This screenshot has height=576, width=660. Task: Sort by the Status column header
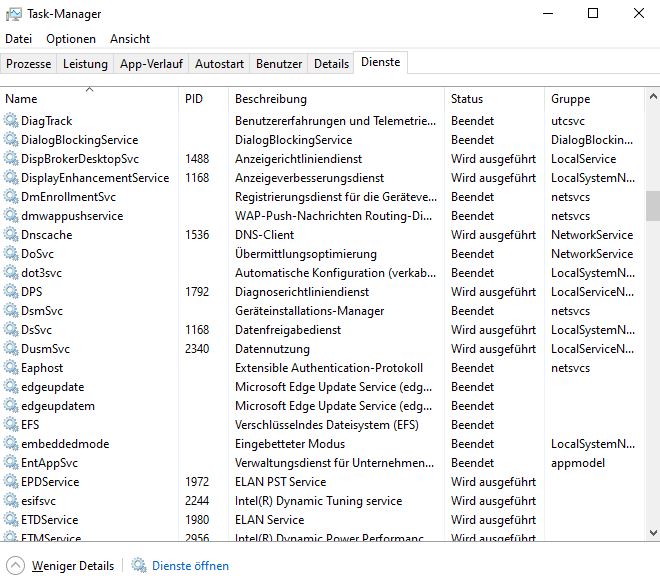(495, 99)
